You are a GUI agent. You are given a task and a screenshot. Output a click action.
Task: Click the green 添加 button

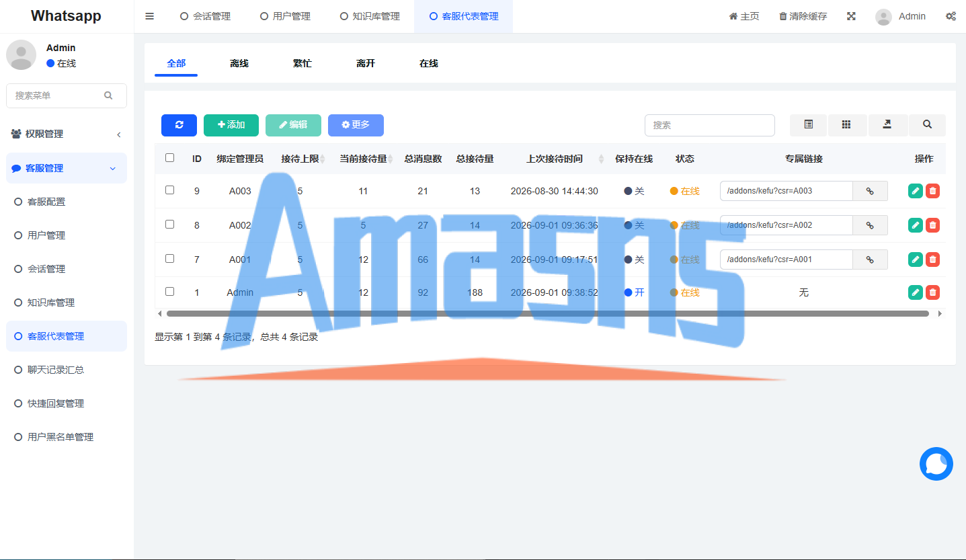231,125
